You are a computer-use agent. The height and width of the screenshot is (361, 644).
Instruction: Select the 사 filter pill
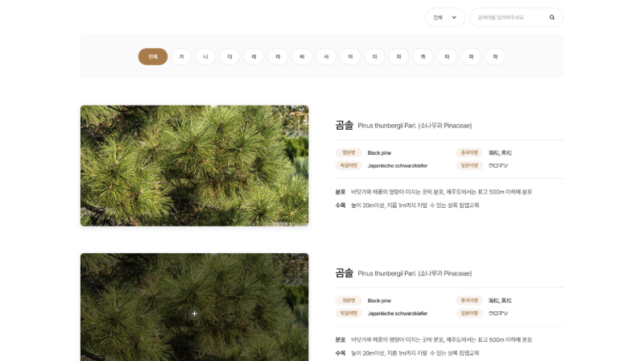click(x=326, y=56)
